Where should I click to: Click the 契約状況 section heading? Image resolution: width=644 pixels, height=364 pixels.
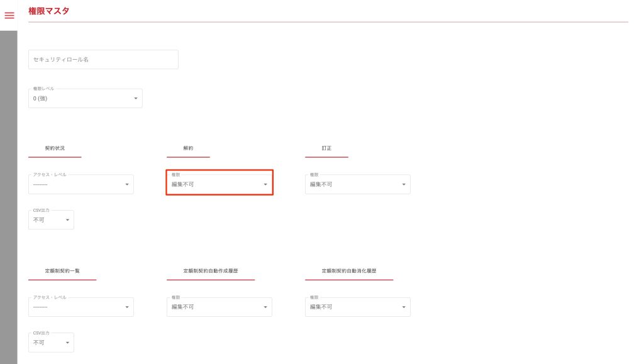click(55, 148)
